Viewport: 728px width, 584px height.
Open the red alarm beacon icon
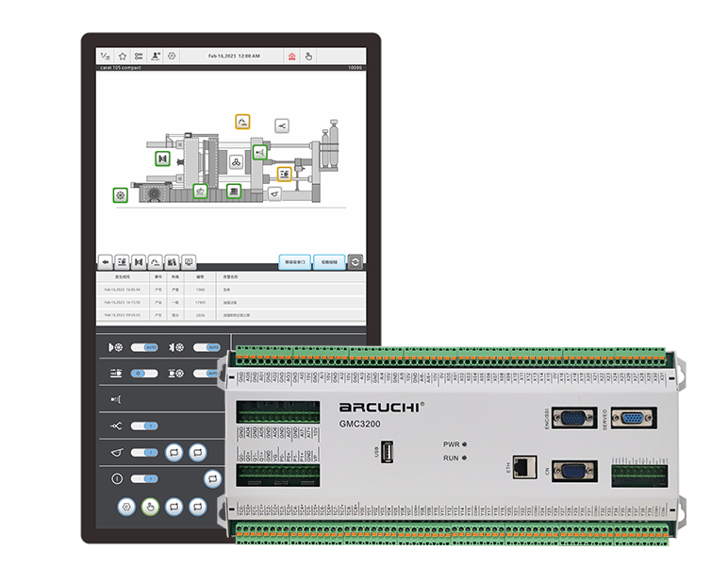(291, 57)
